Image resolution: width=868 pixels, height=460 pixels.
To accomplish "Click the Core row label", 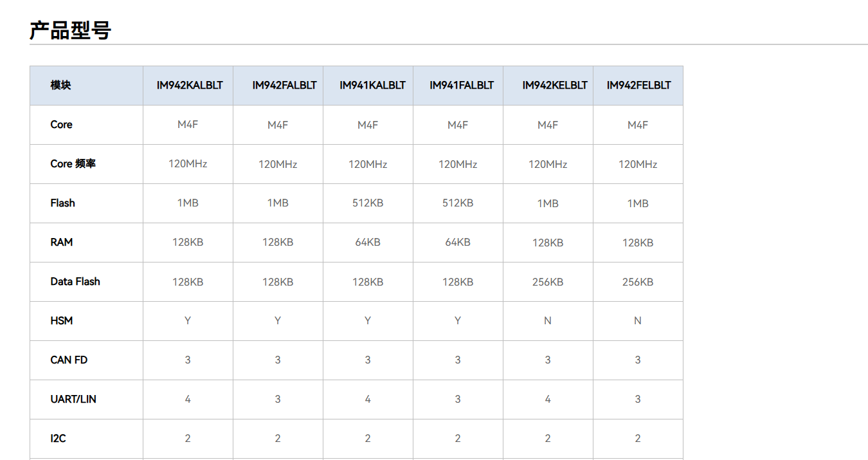I will [61, 125].
